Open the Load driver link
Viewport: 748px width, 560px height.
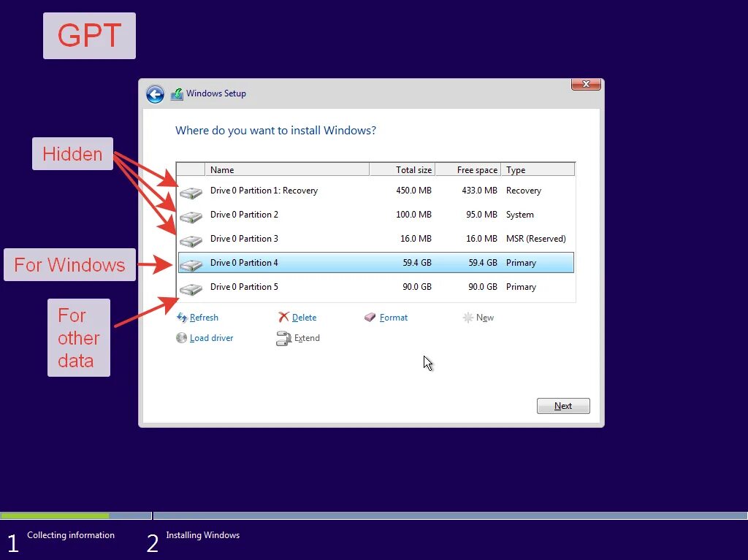tap(211, 338)
